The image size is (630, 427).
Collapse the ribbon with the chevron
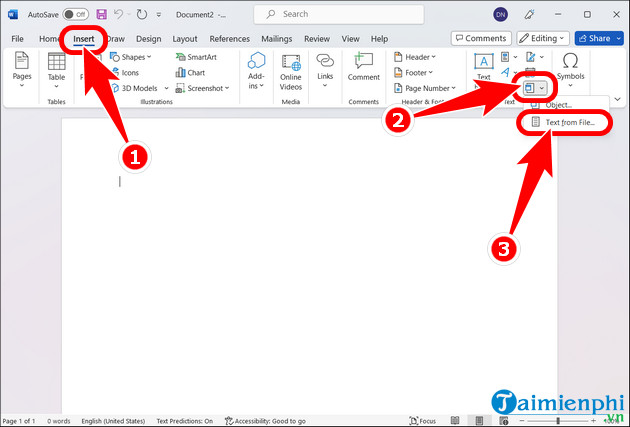[618, 99]
